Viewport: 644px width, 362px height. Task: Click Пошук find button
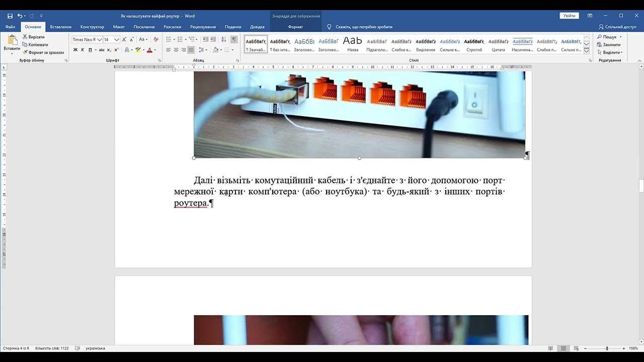point(609,37)
